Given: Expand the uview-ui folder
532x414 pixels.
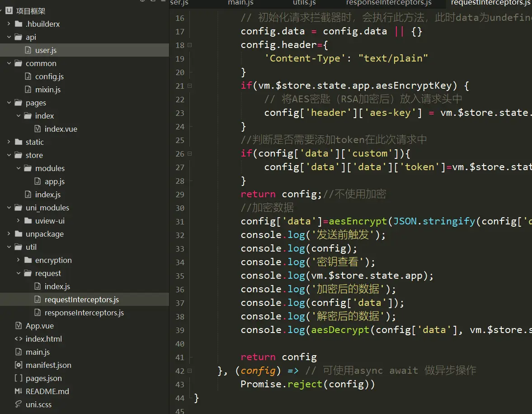Looking at the screenshot, I should click(18, 221).
